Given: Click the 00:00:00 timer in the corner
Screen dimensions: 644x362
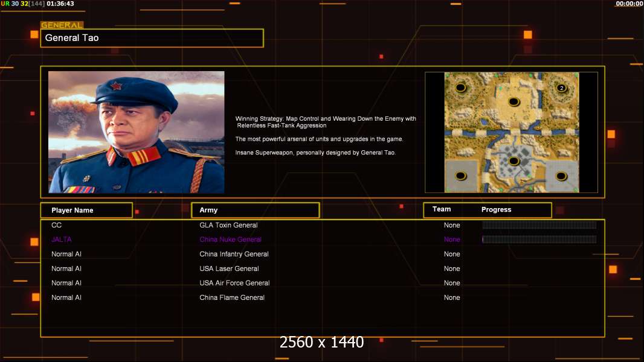Looking at the screenshot, I should tap(630, 4).
